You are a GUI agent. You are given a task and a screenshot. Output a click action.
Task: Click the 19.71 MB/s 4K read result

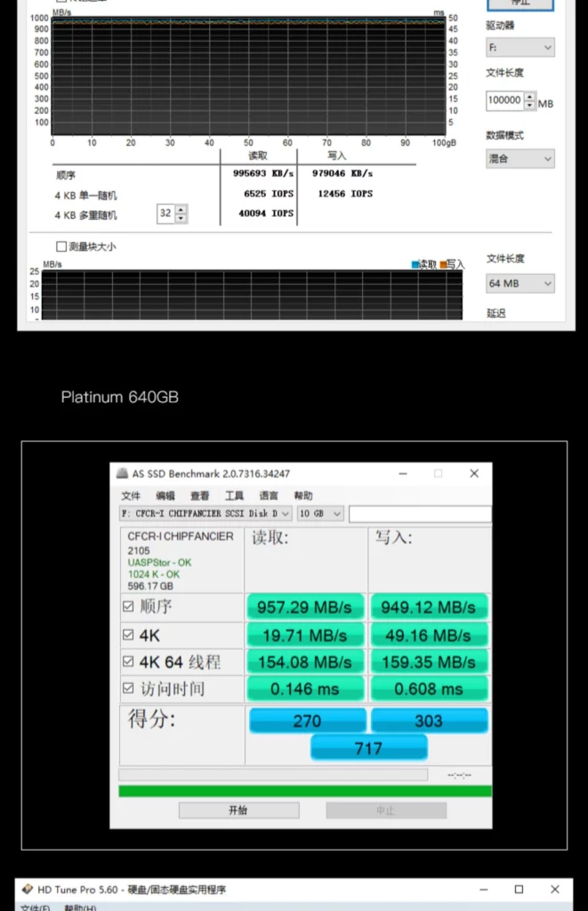305,635
